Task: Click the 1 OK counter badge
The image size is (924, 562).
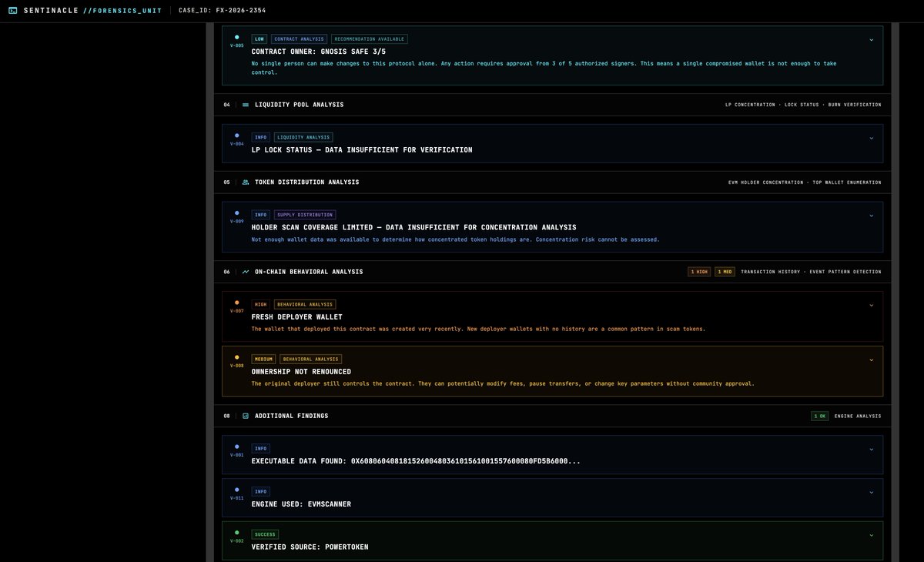Action: click(x=820, y=416)
